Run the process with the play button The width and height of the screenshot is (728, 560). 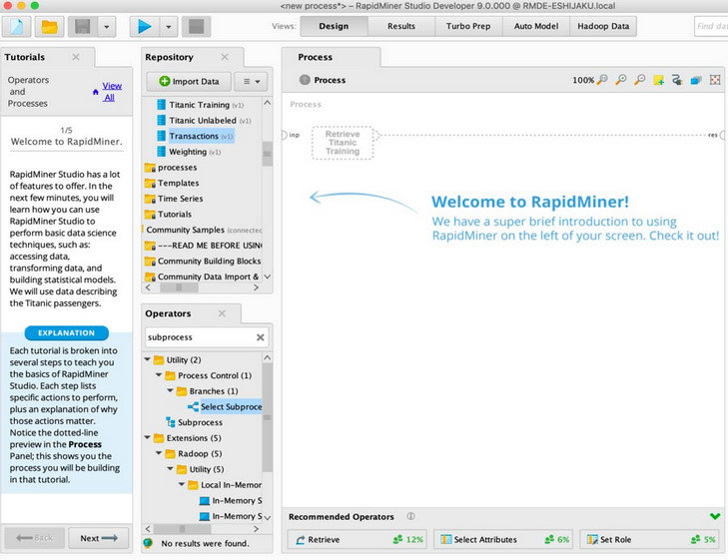click(145, 26)
